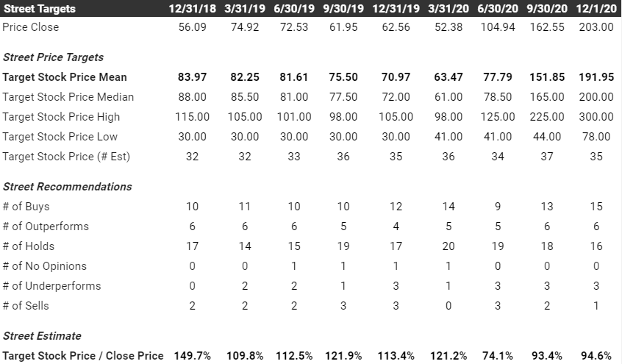Viewport: 622px width, 364px height.
Task: Select the Price Close row label
Action: pos(31,27)
